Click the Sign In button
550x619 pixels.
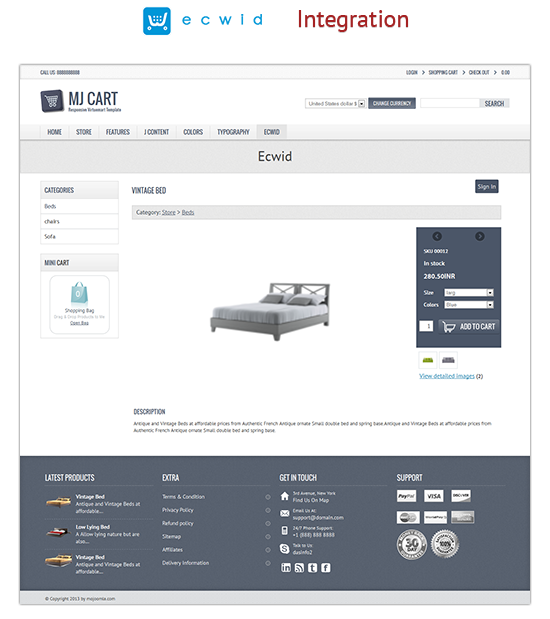coord(486,187)
